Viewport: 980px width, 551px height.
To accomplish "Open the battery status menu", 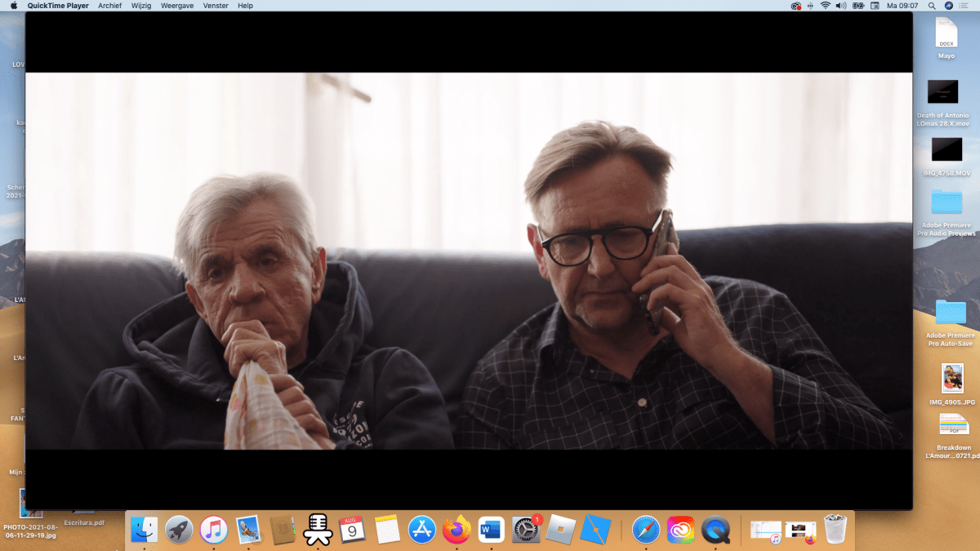I will 858,6.
